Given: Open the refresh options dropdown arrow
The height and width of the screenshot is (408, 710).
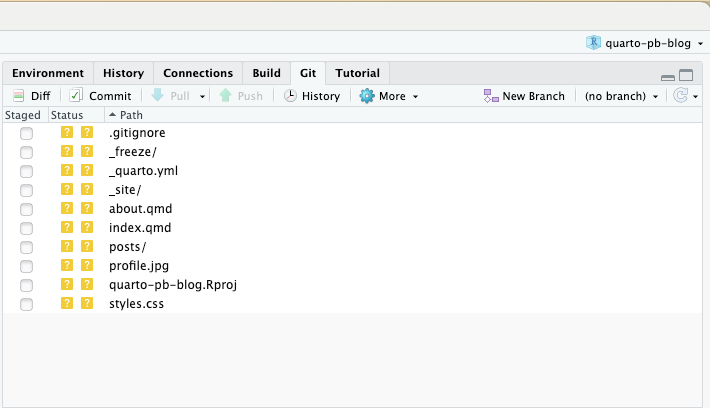Looking at the screenshot, I should (696, 96).
